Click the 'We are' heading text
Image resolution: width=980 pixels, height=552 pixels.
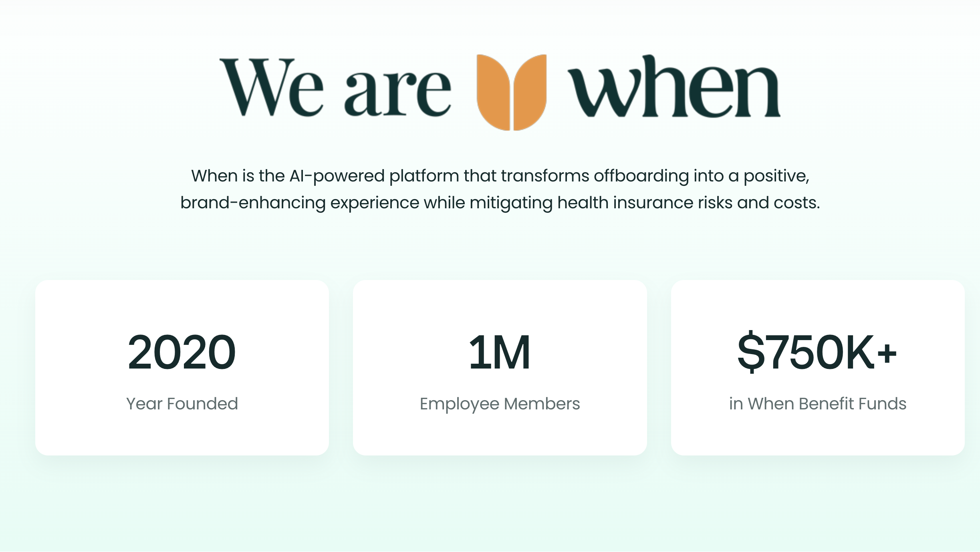pos(336,87)
